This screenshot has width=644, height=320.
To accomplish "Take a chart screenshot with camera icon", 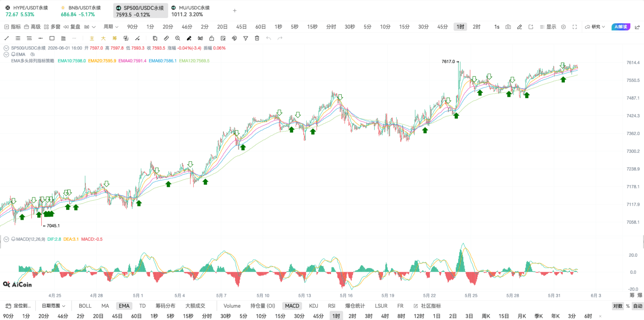I will click(508, 27).
